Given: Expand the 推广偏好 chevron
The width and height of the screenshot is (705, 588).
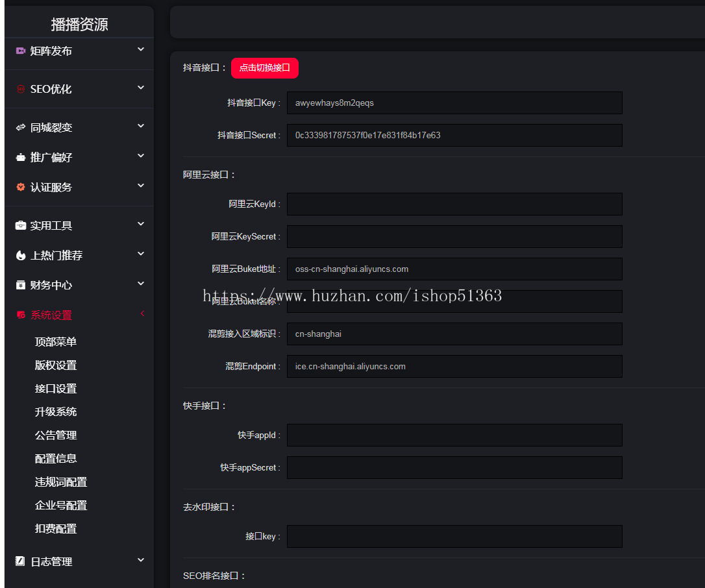Looking at the screenshot, I should click(x=141, y=156).
